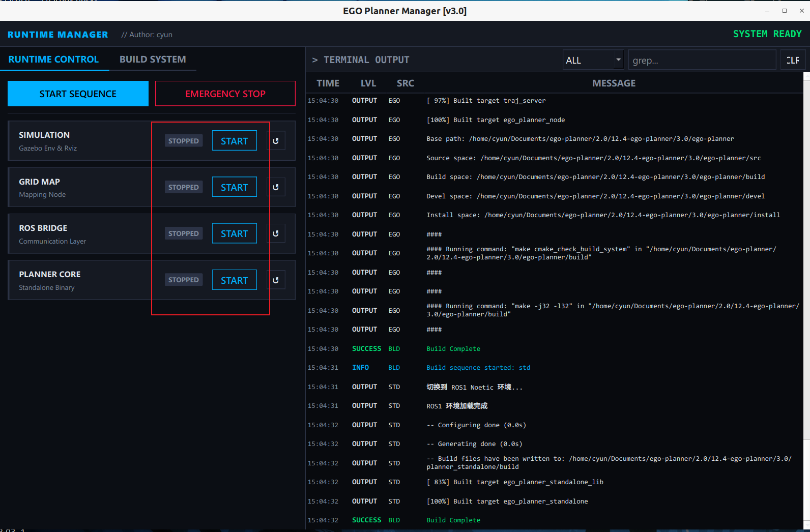
Task: Click the INFO level label in log
Action: pos(361,368)
